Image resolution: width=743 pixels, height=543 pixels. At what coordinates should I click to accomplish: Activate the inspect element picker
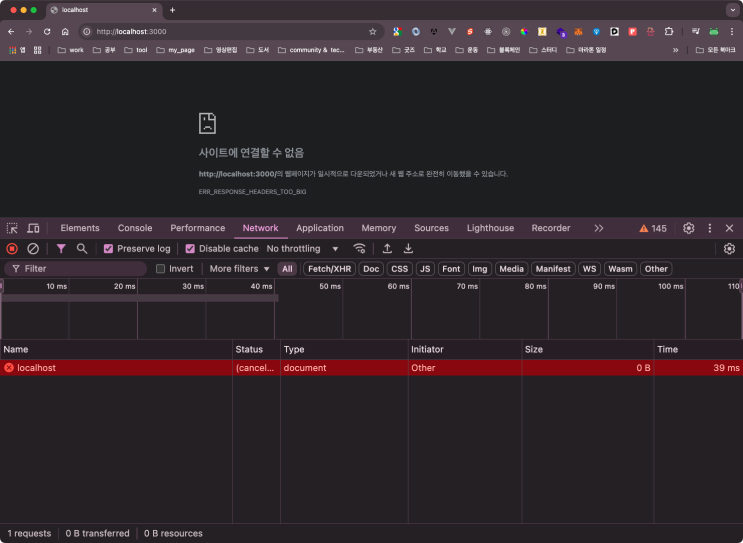tap(12, 228)
